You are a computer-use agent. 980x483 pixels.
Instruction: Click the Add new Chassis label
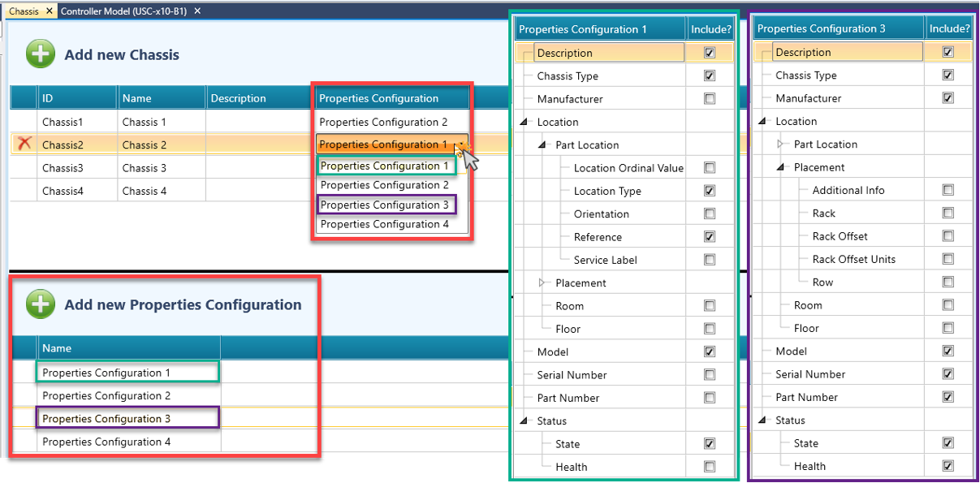pos(122,55)
